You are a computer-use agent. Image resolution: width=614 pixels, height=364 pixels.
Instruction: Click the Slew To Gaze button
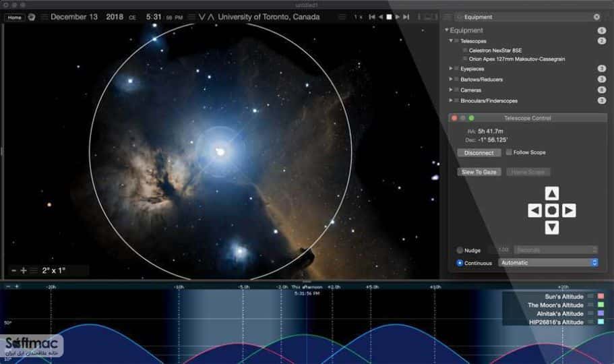[479, 172]
